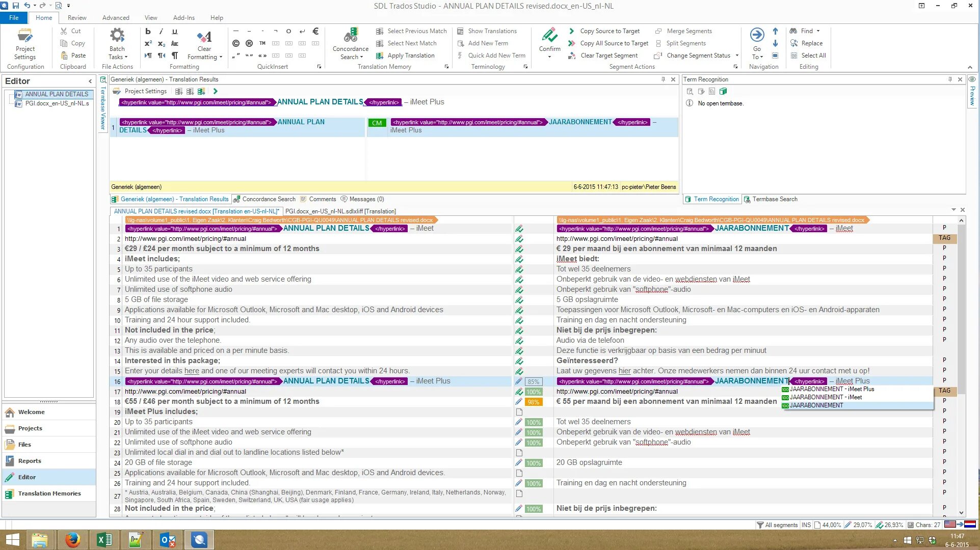Viewport: 980px width, 550px height.
Task: Click Clear Formatting icon
Action: [204, 37]
